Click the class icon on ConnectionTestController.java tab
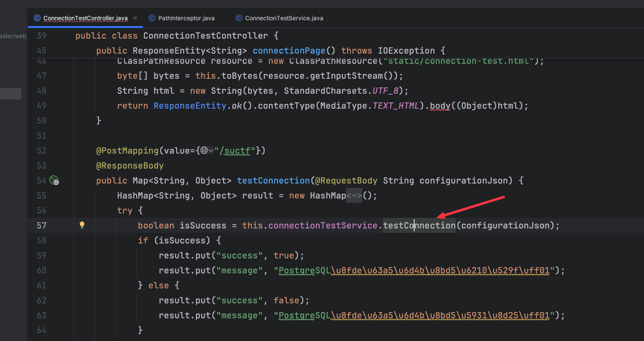 (37, 18)
